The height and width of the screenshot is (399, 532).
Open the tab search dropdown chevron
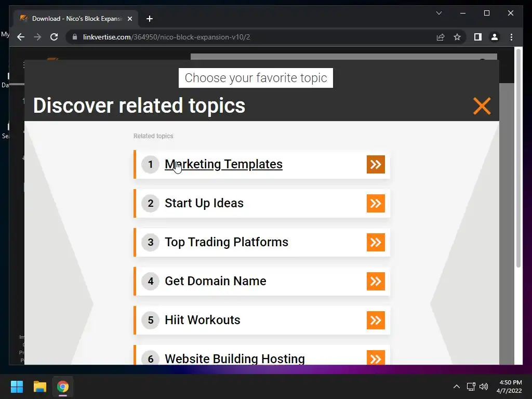pos(438,13)
